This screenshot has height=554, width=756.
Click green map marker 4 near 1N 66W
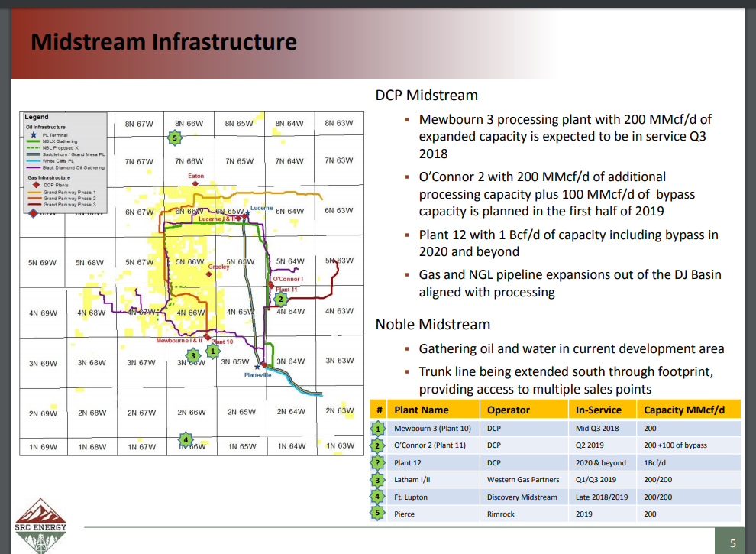pyautogui.click(x=186, y=439)
